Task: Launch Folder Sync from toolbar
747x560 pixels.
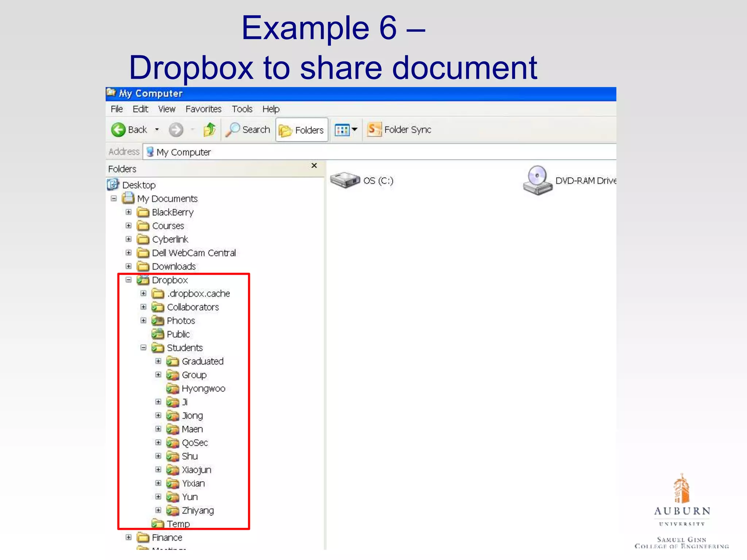Action: click(x=399, y=130)
